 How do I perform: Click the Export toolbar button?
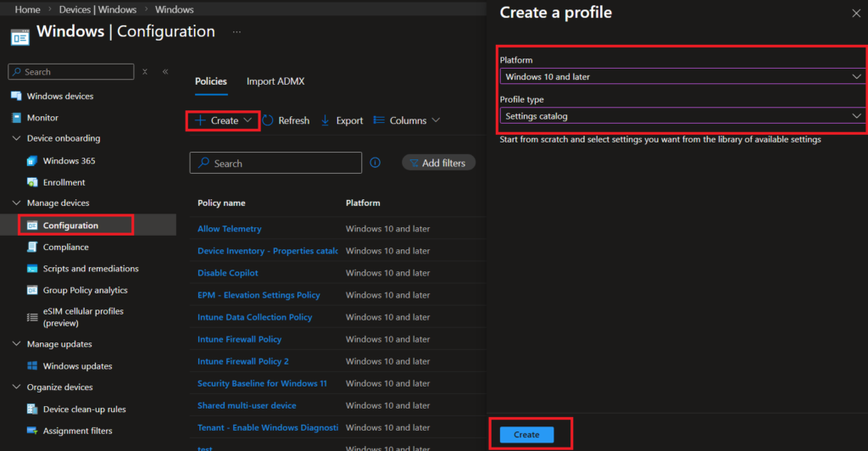[342, 120]
